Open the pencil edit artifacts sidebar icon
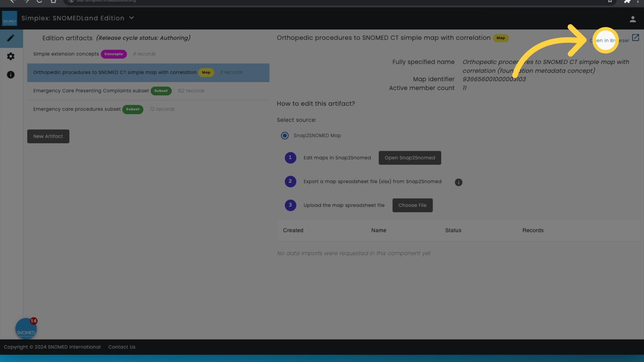The height and width of the screenshot is (362, 644). coord(11,38)
